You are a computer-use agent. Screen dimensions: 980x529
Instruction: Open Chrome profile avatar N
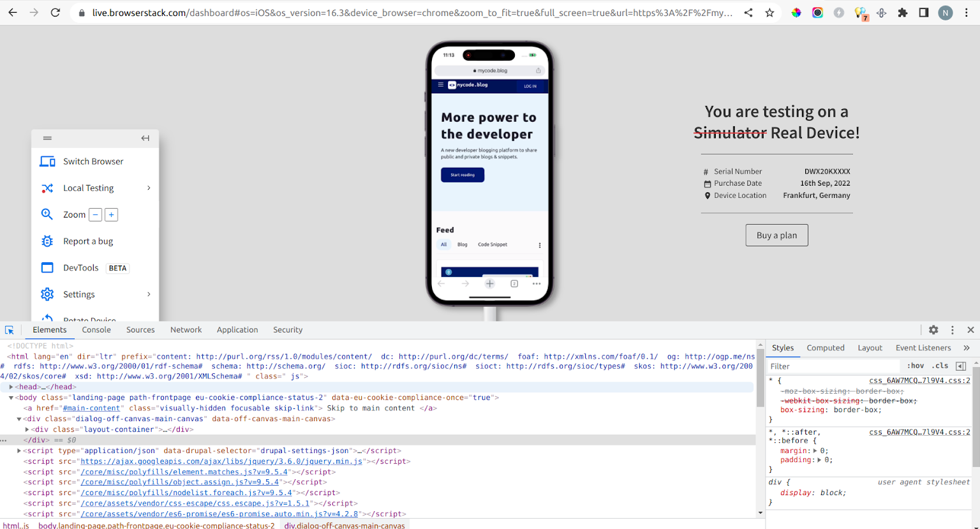946,13
